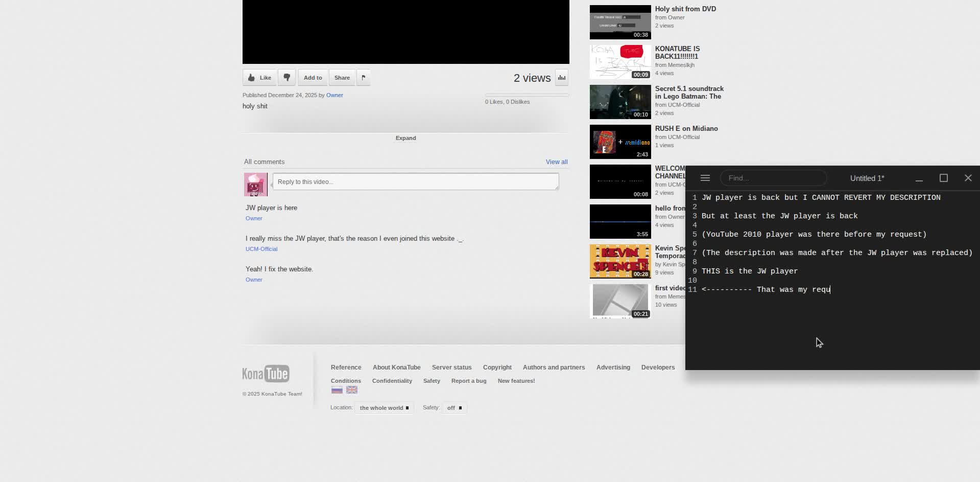Open the 'Server status' footer link
Viewport: 980px width, 482px height.
click(451, 368)
